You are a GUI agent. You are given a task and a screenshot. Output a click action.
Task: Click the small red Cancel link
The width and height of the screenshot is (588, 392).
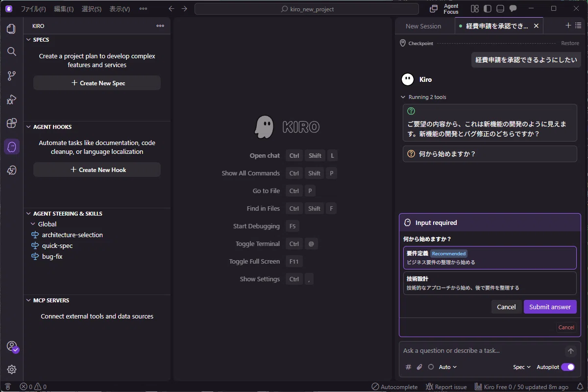tap(566, 327)
